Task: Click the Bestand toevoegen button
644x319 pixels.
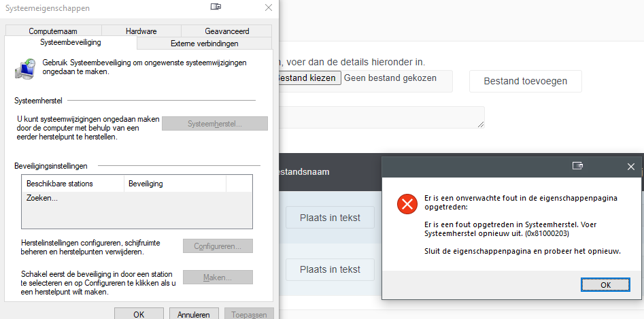Action: [525, 81]
